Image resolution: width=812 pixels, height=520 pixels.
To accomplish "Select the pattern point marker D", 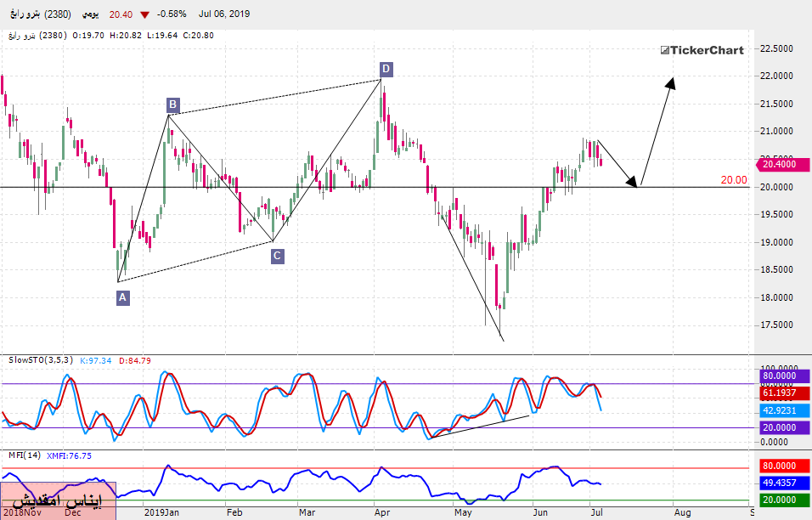I will click(x=386, y=69).
